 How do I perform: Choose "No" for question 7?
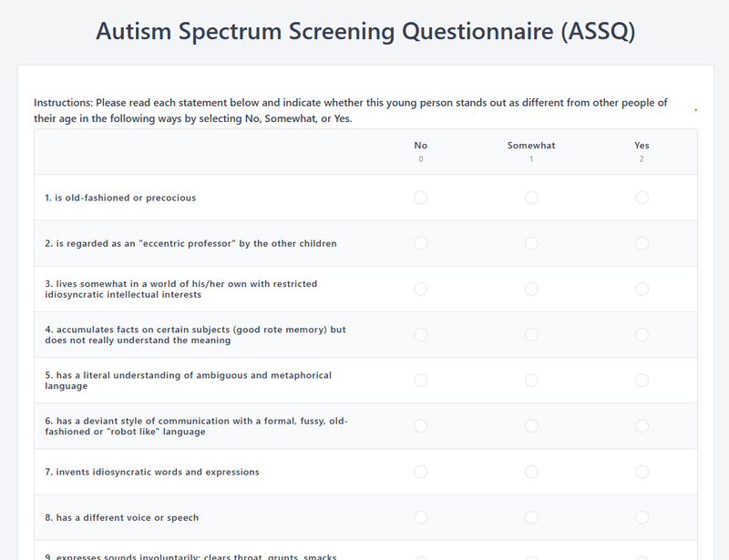click(420, 472)
